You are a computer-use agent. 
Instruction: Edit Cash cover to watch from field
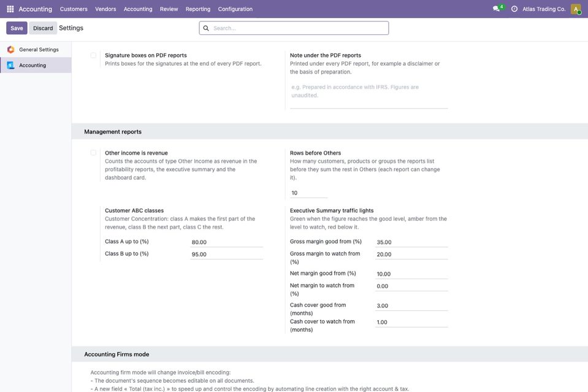411,322
